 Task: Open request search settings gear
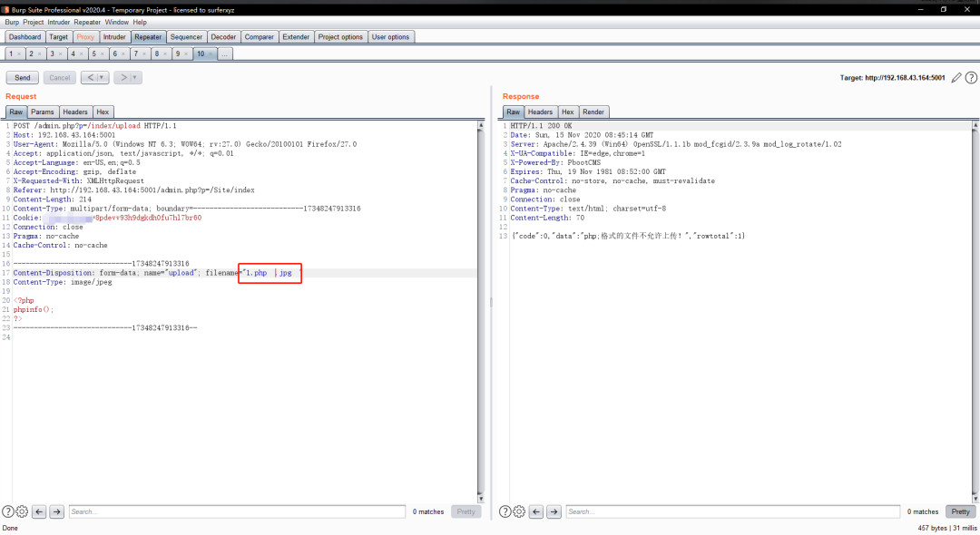pos(22,511)
